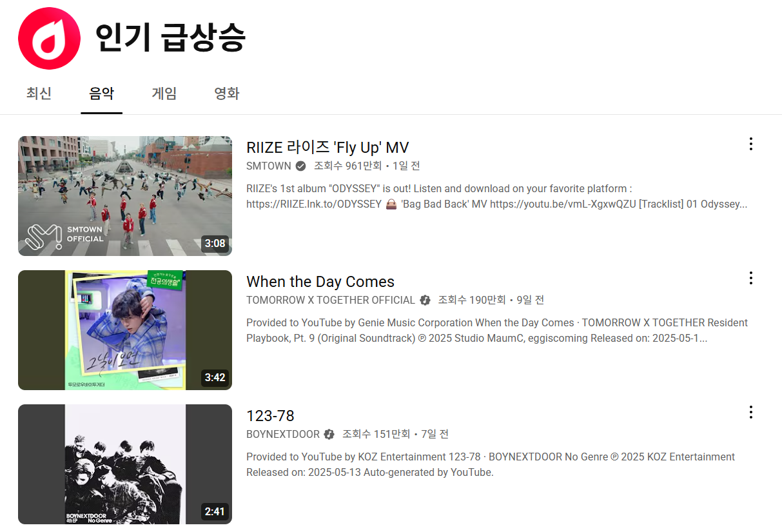This screenshot has height=532, width=782.
Task: Click SMTOWN verified checkmark badge
Action: point(300,166)
